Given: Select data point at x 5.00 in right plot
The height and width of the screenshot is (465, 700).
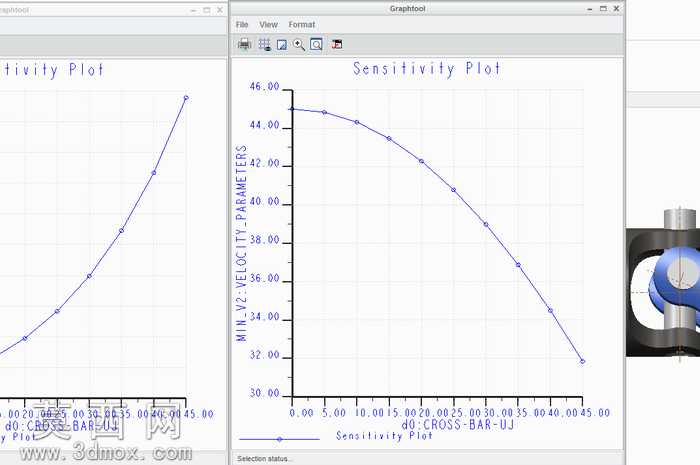Looking at the screenshot, I should [325, 112].
